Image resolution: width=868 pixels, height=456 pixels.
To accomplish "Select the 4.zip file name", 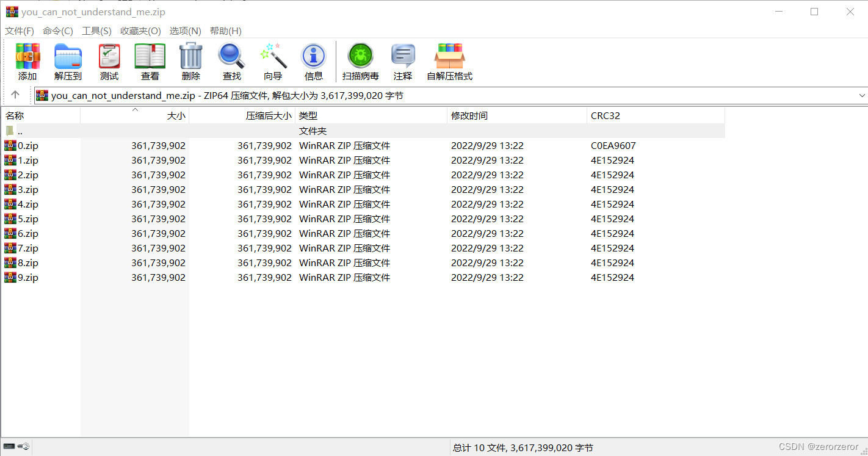I will coord(28,204).
